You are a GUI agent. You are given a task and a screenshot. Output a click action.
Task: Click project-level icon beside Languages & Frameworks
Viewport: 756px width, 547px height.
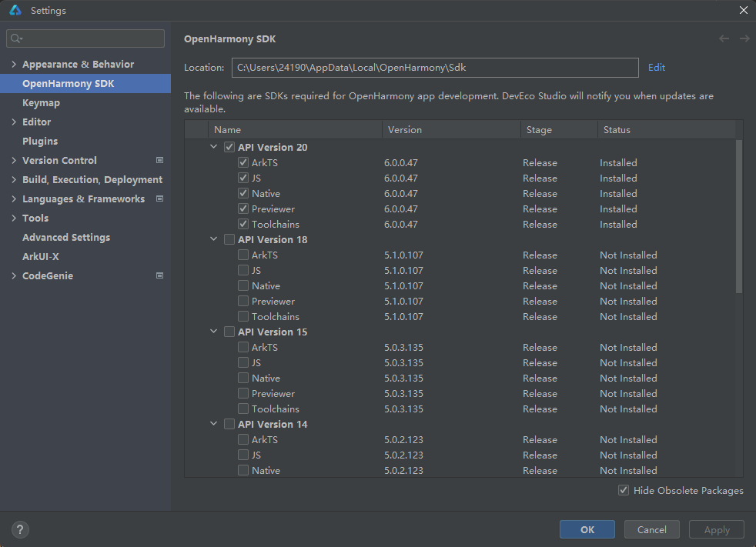159,198
